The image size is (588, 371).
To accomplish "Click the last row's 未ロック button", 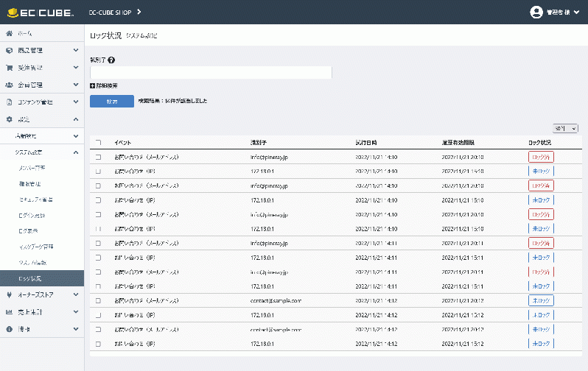I will tap(541, 344).
